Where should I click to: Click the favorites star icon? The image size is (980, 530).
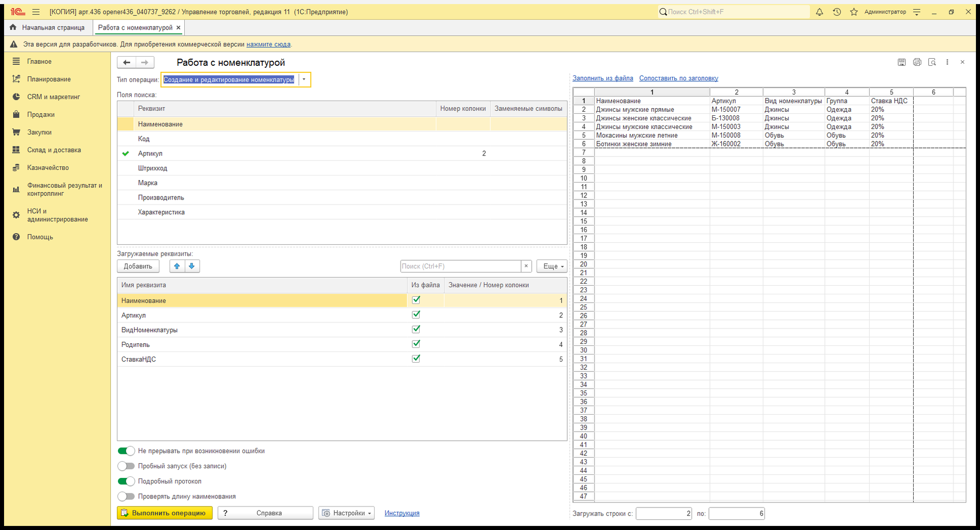pyautogui.click(x=854, y=12)
